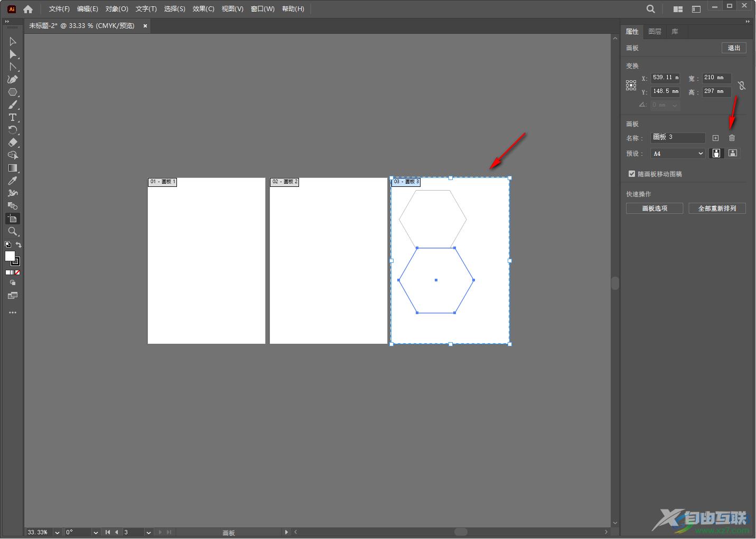Swap fill and stroke colors
The width and height of the screenshot is (756, 539).
18,244
